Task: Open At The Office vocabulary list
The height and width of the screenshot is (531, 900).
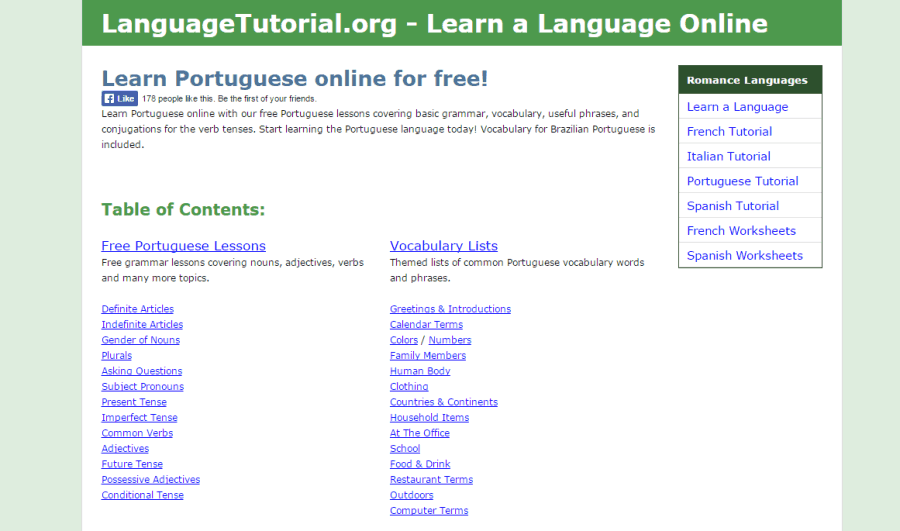Action: point(420,433)
